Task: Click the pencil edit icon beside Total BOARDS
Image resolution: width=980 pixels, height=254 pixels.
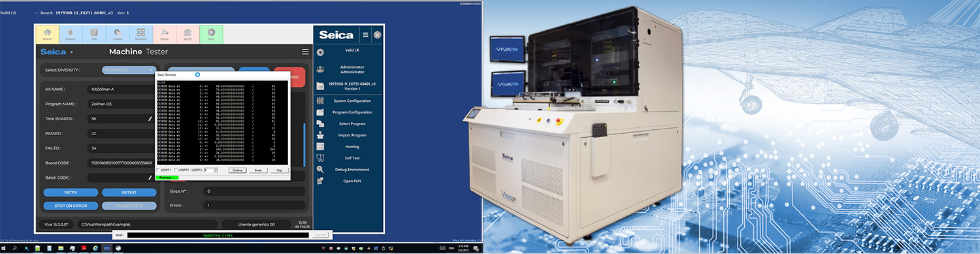Action: click(x=150, y=119)
